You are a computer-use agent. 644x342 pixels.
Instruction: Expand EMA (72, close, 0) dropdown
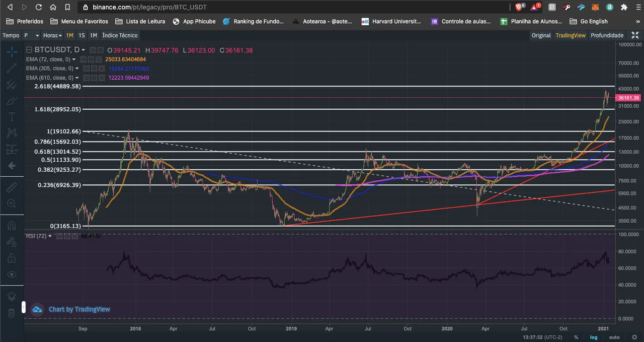pos(74,59)
